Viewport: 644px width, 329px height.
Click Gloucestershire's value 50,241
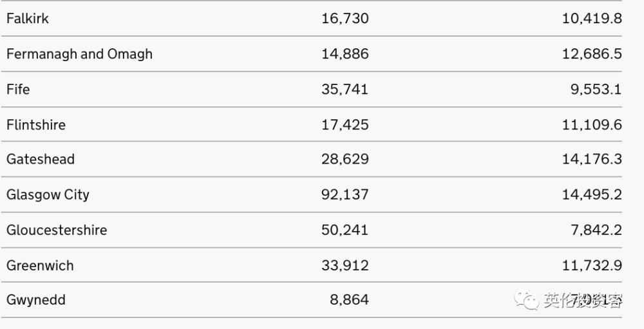tap(345, 230)
